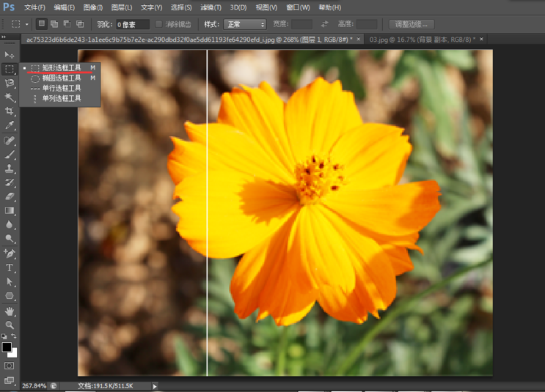
Task: Open the tool preset picker arrow
Action: point(27,24)
